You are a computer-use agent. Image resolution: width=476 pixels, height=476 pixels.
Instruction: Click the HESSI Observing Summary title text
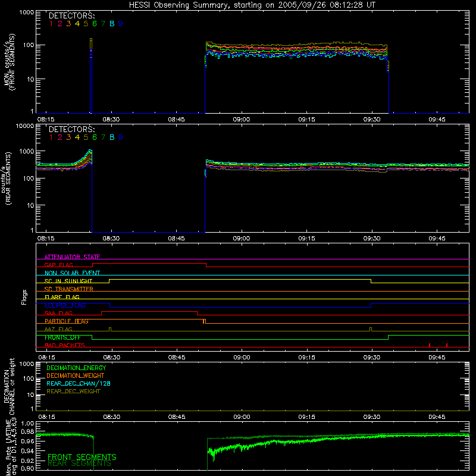252,5
